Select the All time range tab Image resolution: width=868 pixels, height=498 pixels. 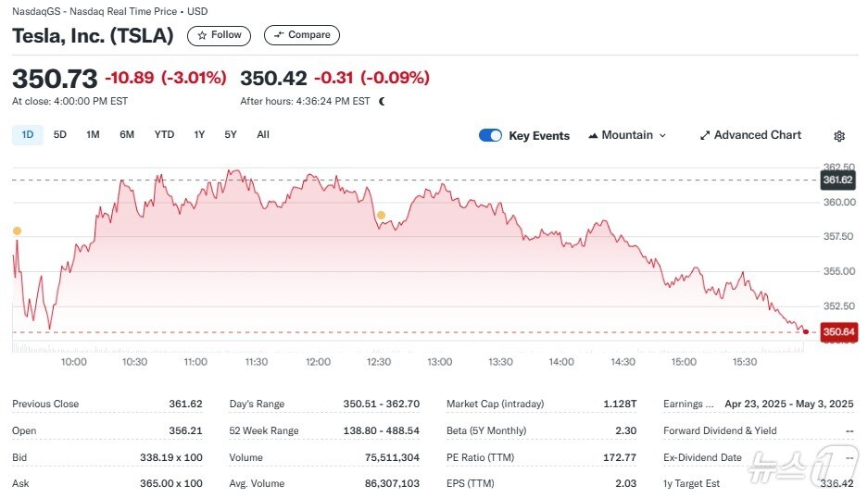point(263,134)
